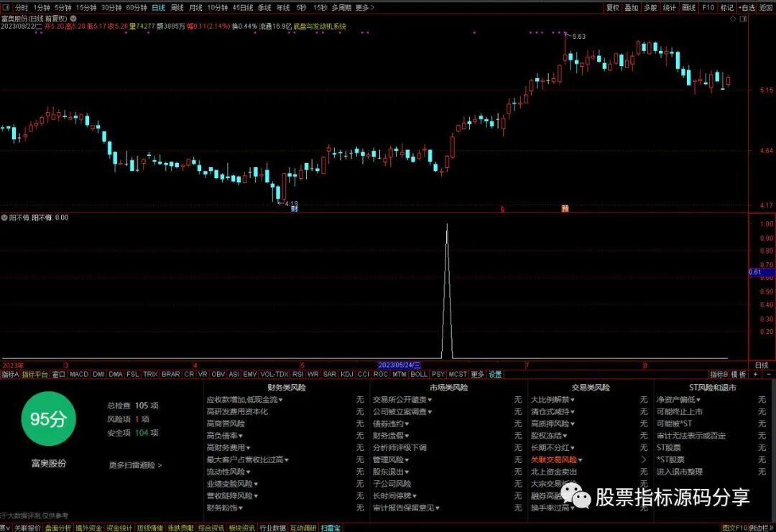776x532 pixels.
Task: Expand 应收款增加,低现金流 risk item
Action: click(244, 399)
